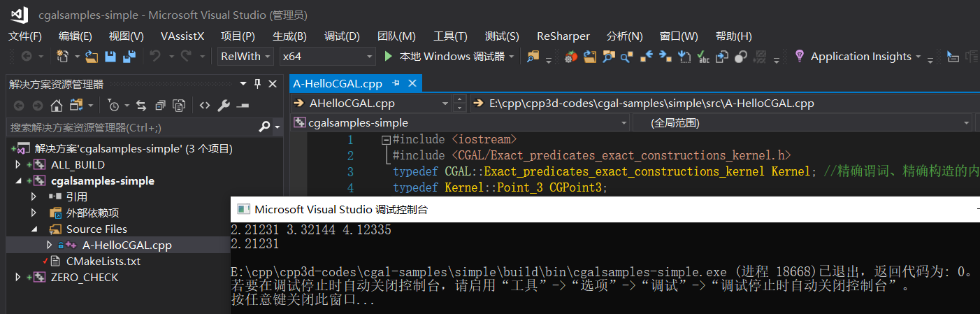Click the Application Insights lightbulb icon
The width and height of the screenshot is (980, 314).
(800, 56)
